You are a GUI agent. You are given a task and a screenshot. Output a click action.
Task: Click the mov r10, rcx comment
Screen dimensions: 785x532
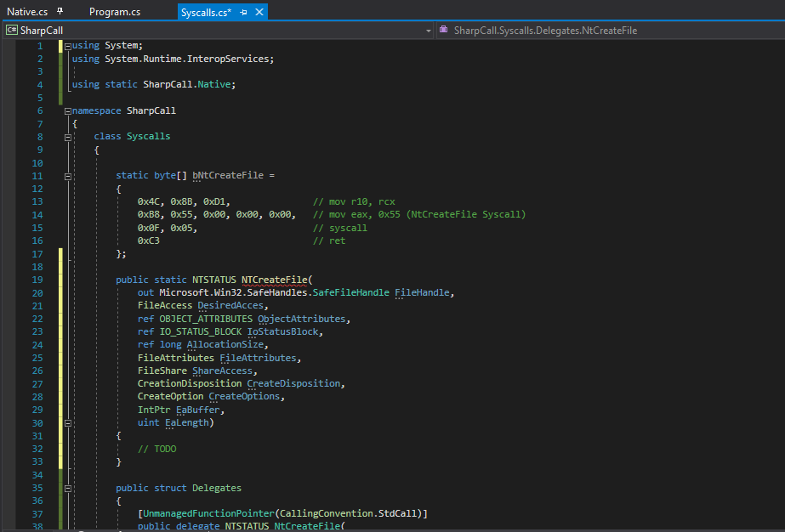(x=354, y=201)
